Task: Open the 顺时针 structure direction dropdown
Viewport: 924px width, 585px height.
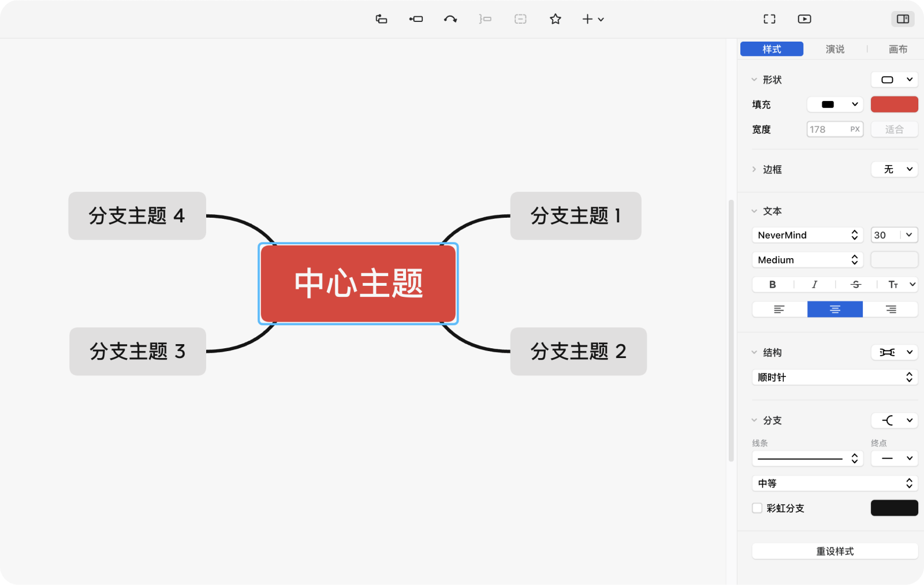Action: pyautogui.click(x=834, y=377)
